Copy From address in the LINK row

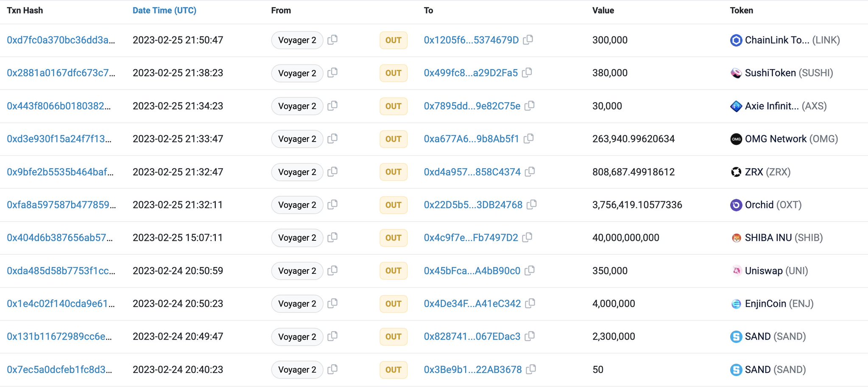point(332,40)
